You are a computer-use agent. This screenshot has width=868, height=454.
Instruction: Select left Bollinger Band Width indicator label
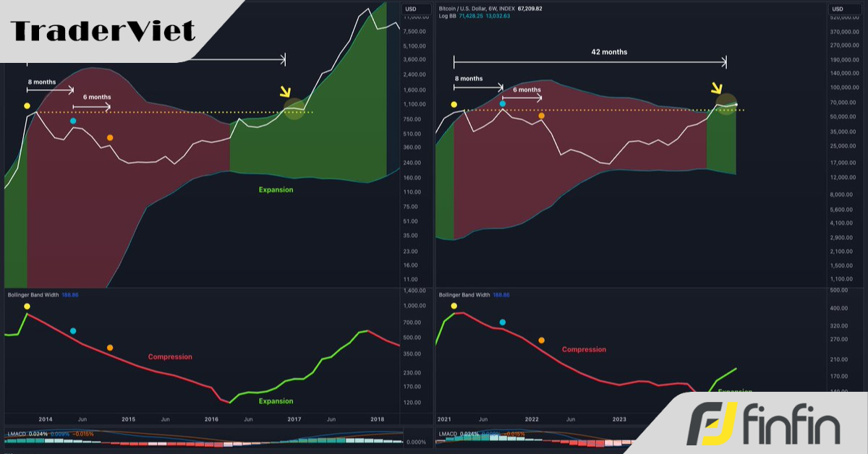[35, 295]
